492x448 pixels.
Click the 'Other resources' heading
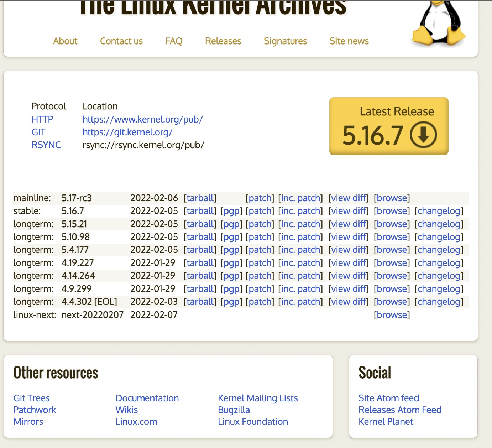coord(56,373)
